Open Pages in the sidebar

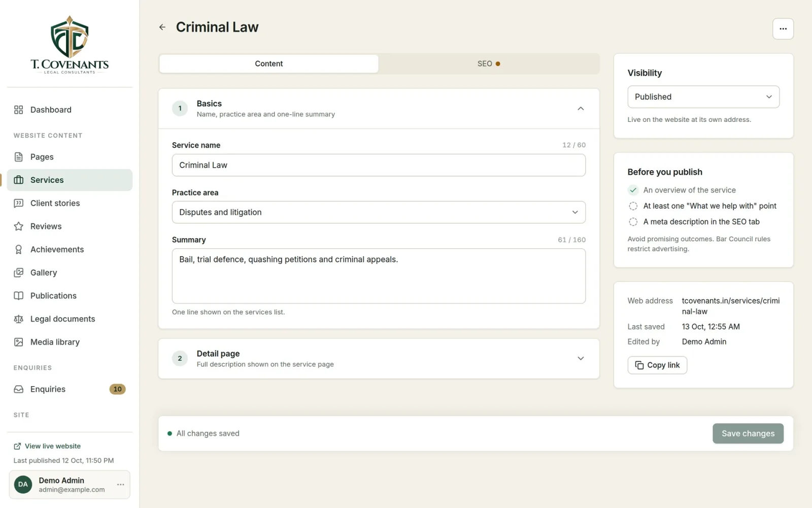[70, 157]
